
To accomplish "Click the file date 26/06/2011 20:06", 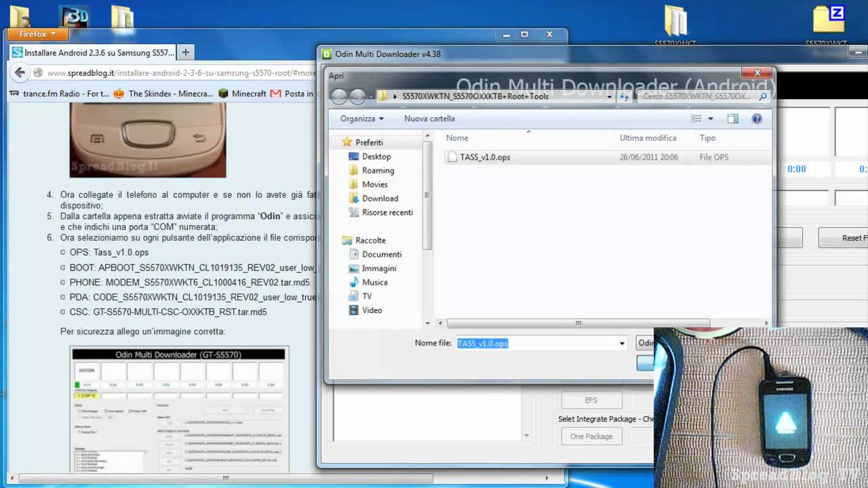I will pos(648,157).
